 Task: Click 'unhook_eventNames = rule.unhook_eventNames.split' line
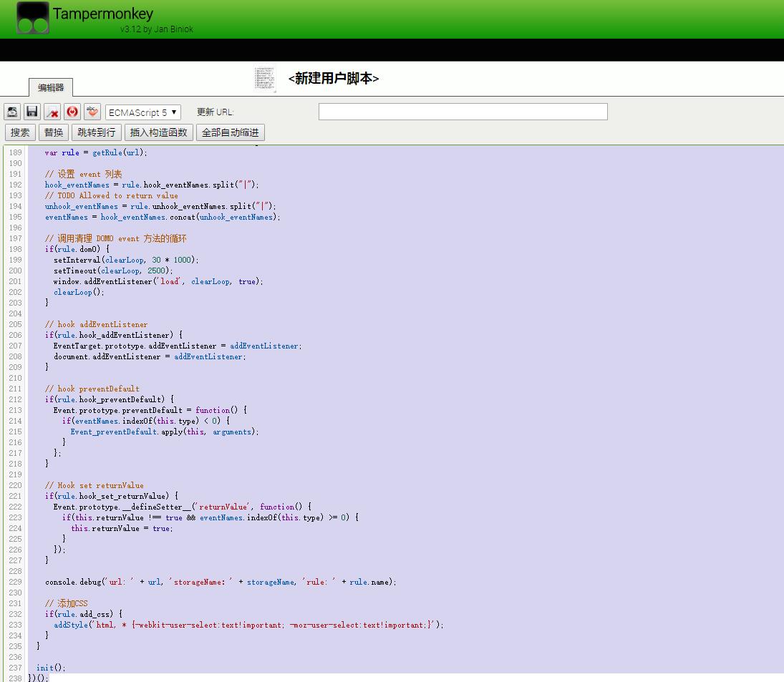point(160,206)
